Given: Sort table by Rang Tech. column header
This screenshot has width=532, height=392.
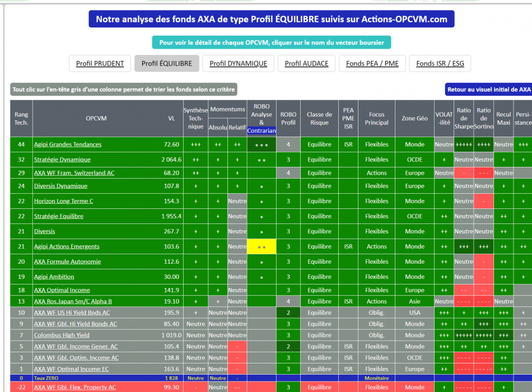Looking at the screenshot, I should tap(21, 119).
